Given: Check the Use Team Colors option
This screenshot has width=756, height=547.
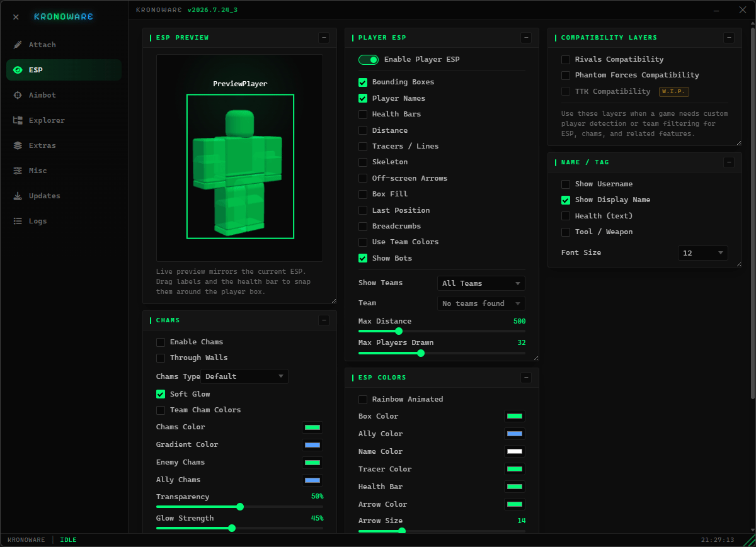Looking at the screenshot, I should tap(363, 242).
